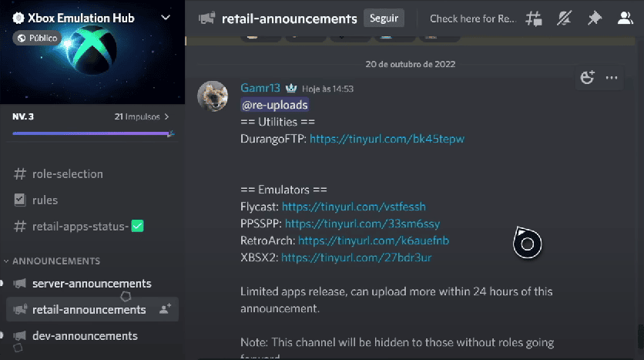
Task: Click the server boost progress bar
Action: tap(91, 133)
